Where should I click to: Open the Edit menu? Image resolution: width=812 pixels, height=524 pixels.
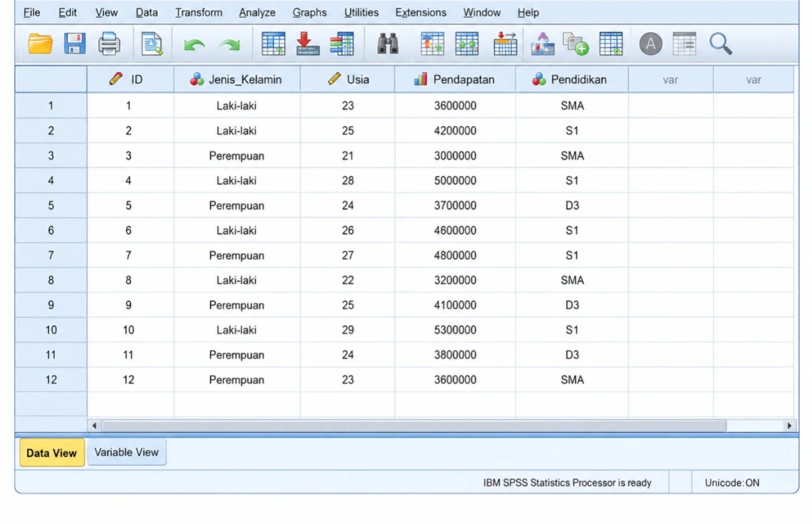[67, 12]
